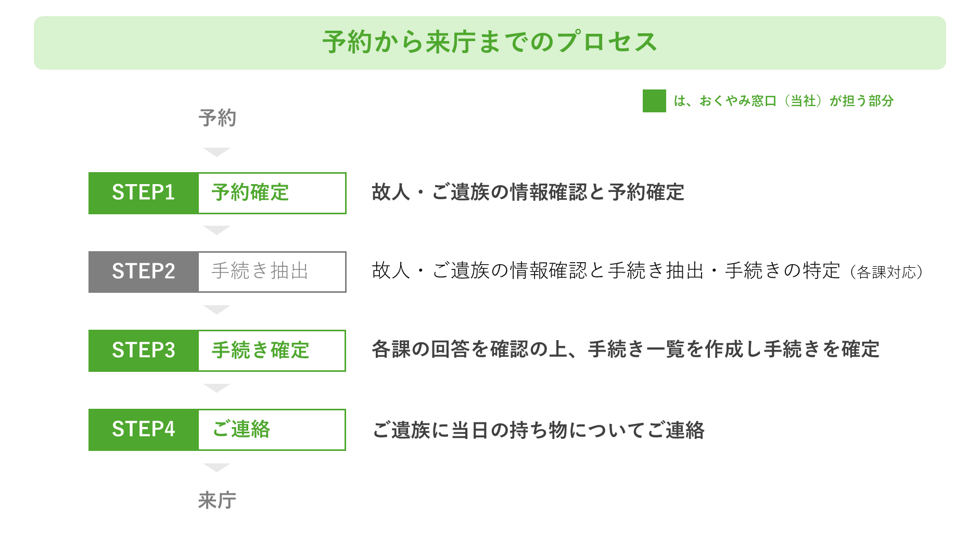Select the green STEP4 label
This screenshot has width=980, height=557.
click(144, 430)
